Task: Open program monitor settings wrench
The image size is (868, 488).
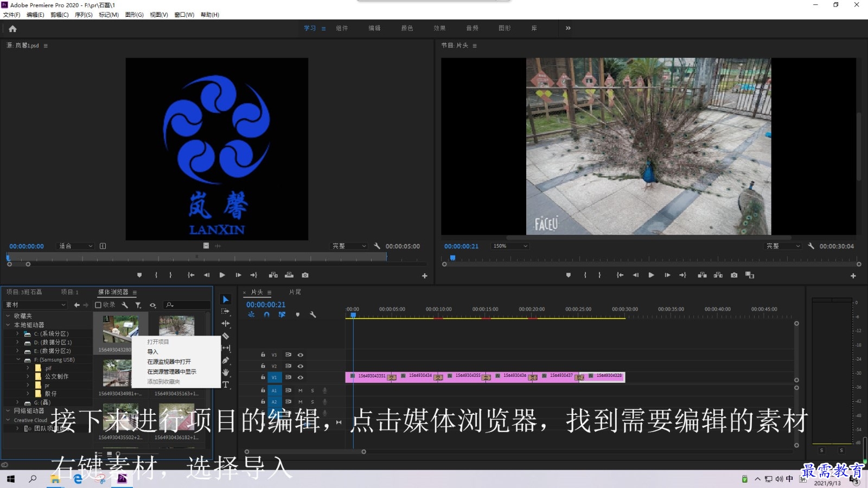Action: (811, 246)
